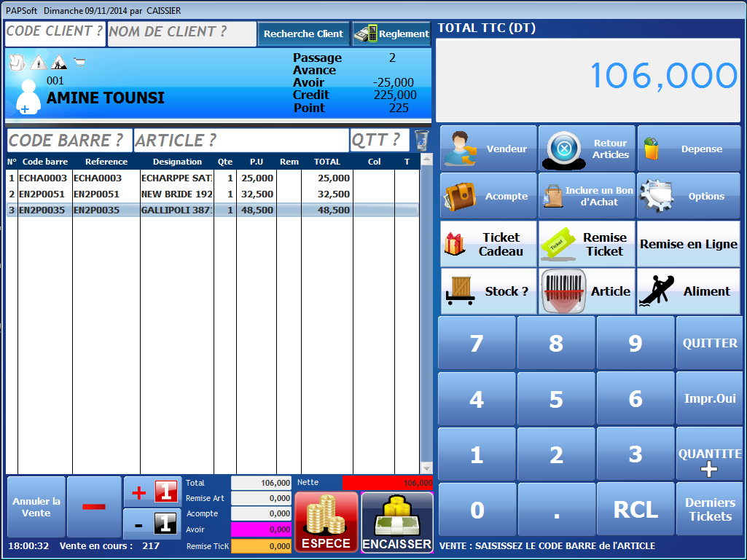Click the trash bin icon beside QTT
The width and height of the screenshot is (747, 560).
click(x=421, y=140)
